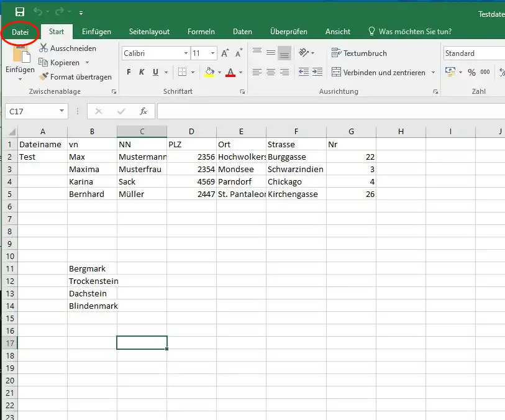Click the insert function fx icon

(x=143, y=111)
